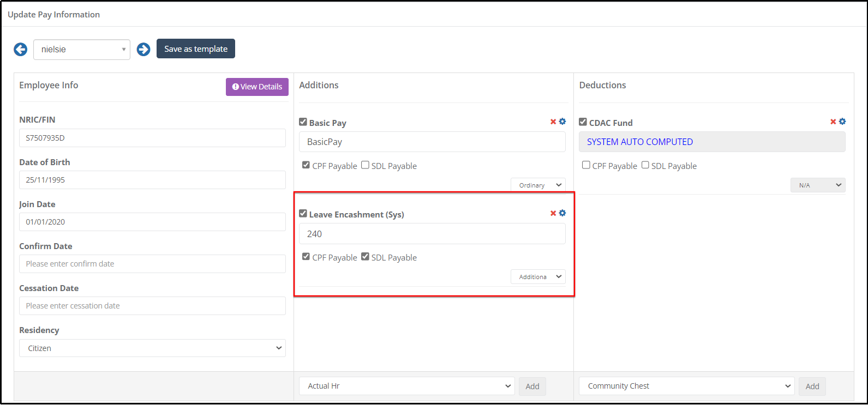Click the Basic Pay amount field
The height and width of the screenshot is (405, 868).
pyautogui.click(x=432, y=142)
